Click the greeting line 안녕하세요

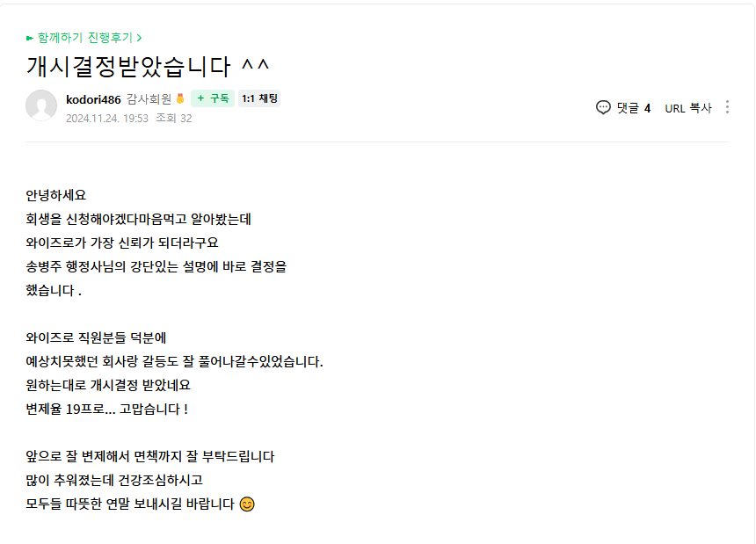tap(56, 195)
